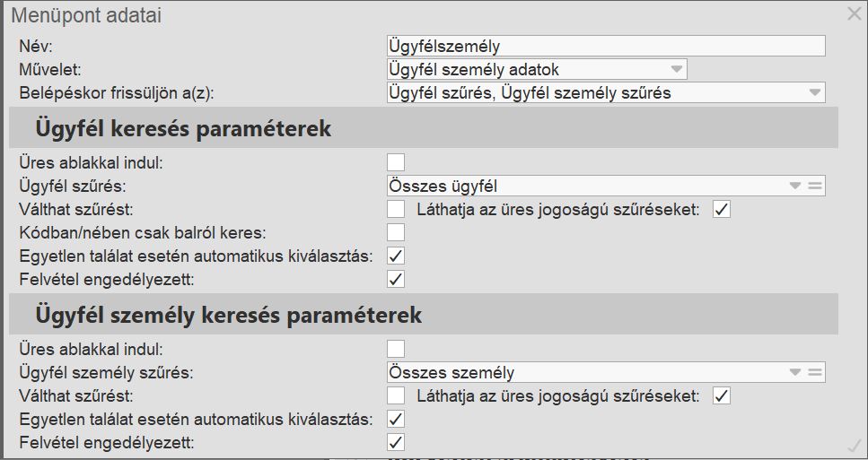Open the Ügyfél szűrés dropdown arrow
The width and height of the screenshot is (868, 460).
click(794, 186)
